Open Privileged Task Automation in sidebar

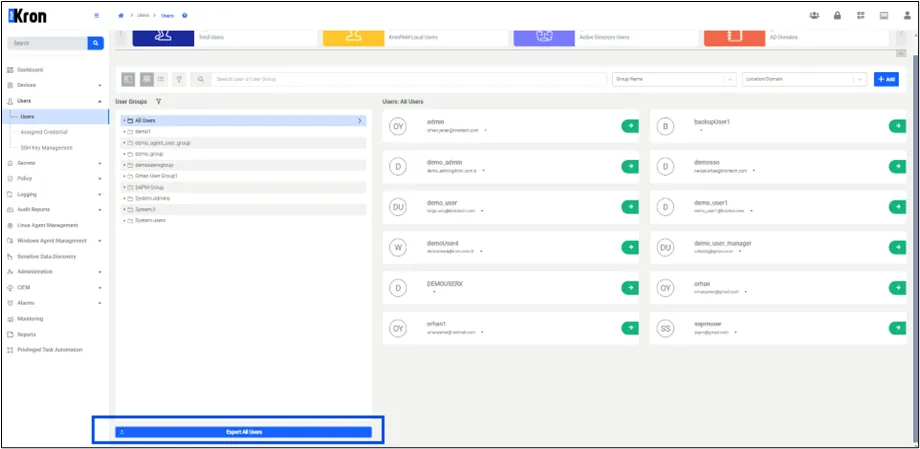[x=49, y=350]
